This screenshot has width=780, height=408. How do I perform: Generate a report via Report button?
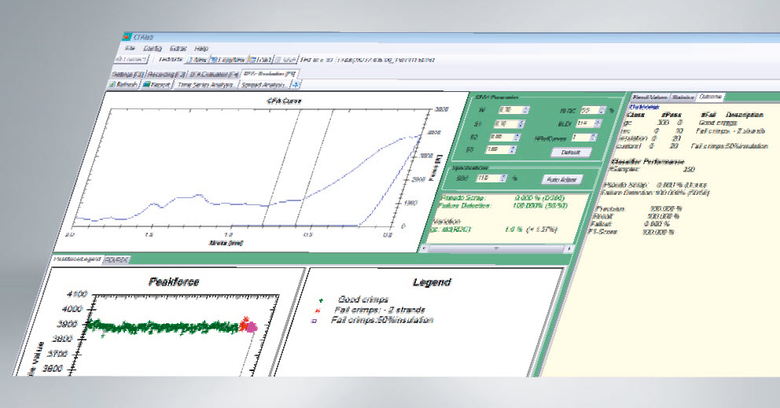pos(155,85)
